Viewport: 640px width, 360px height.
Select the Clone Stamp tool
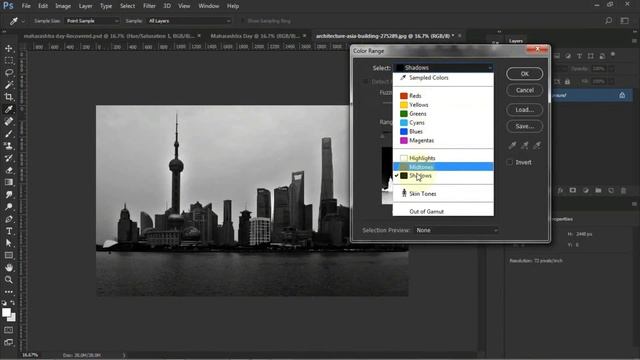coord(9,146)
